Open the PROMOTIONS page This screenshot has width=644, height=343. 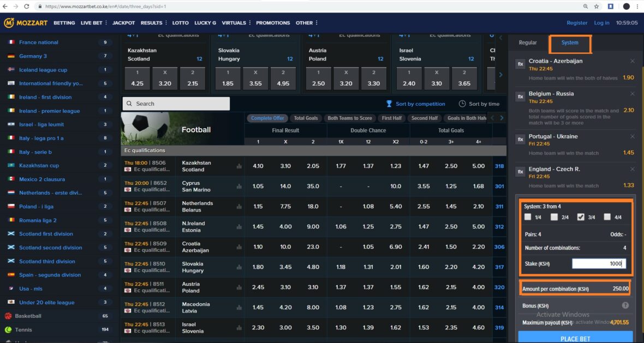(x=273, y=23)
